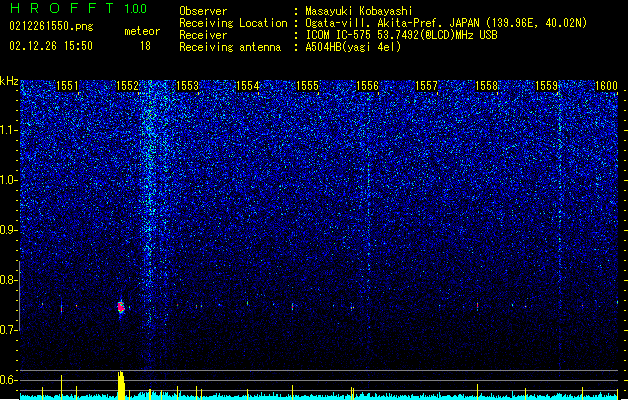
Task: Click the 1556 time marker
Action: (x=367, y=86)
